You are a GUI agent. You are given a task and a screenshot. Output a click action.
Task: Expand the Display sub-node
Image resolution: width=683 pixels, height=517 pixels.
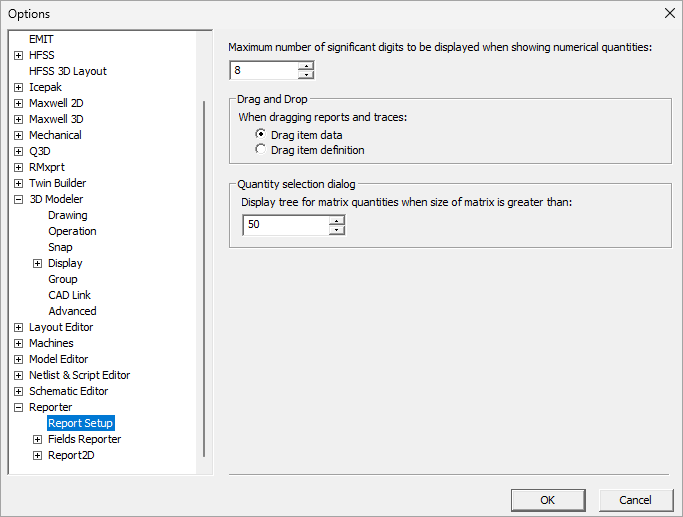coord(37,264)
